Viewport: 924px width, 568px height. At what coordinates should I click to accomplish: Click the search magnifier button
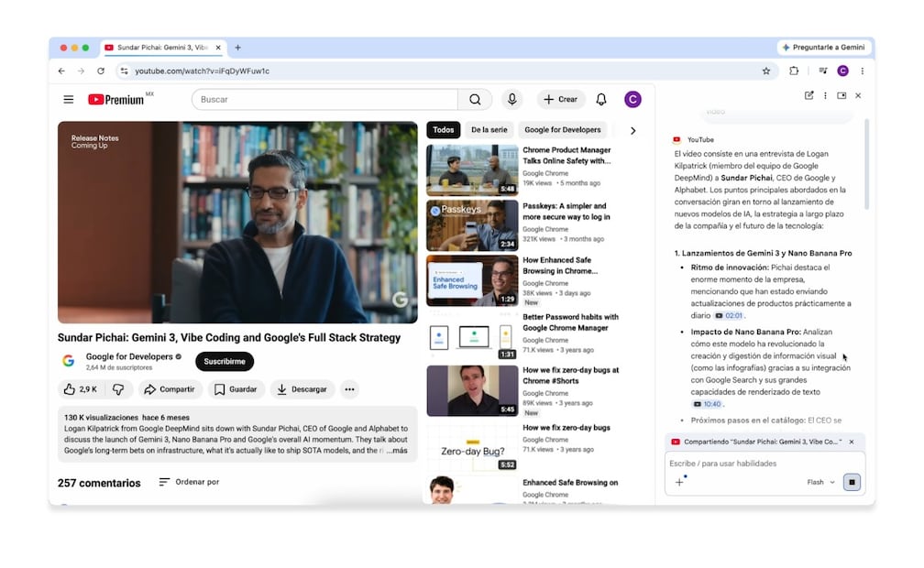pyautogui.click(x=475, y=100)
